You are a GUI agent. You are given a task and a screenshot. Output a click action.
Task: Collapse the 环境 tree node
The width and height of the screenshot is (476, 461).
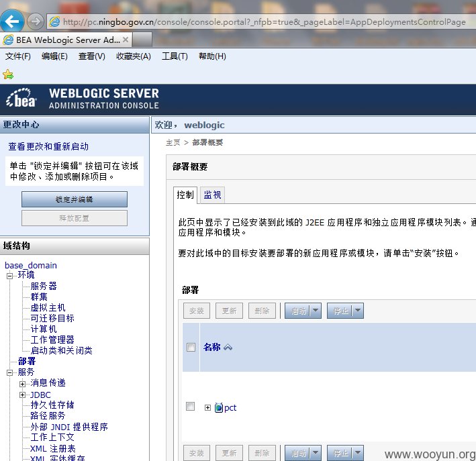(x=9, y=276)
